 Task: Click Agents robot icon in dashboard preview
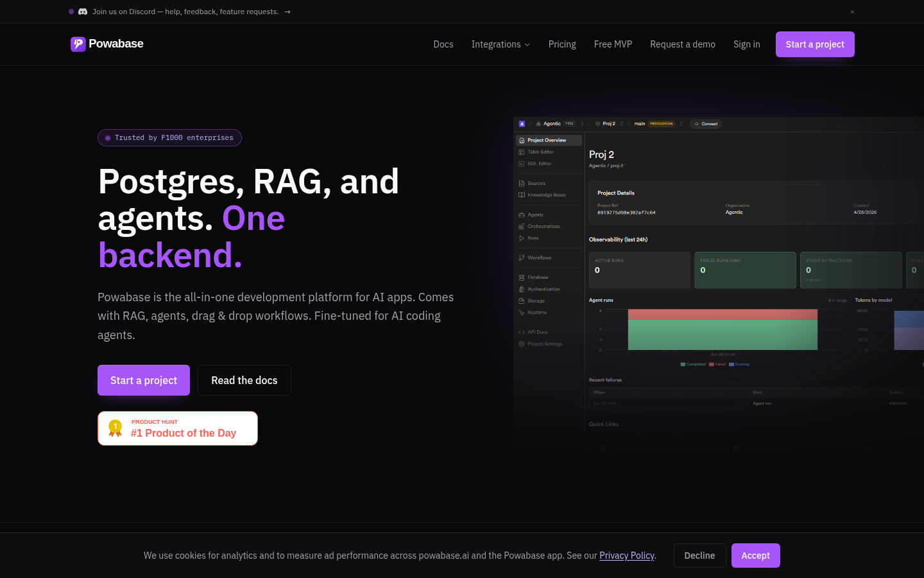point(522,215)
